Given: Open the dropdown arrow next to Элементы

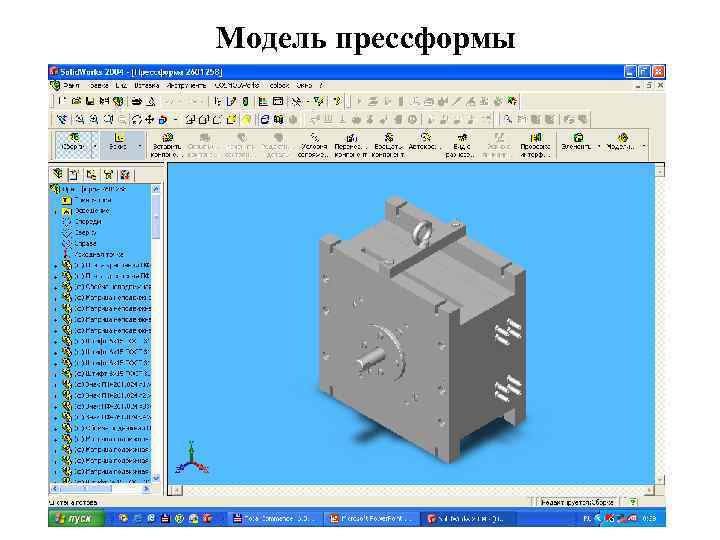Looking at the screenshot, I should [x=599, y=146].
